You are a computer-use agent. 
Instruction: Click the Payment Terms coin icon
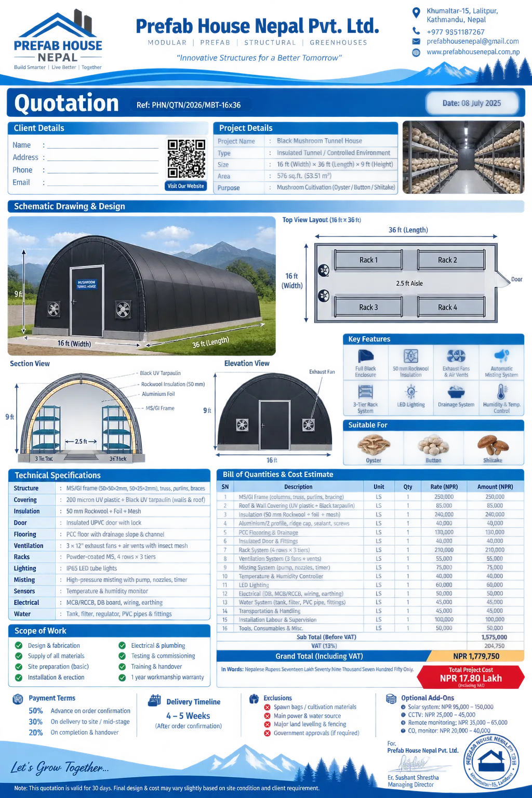[x=18, y=699]
